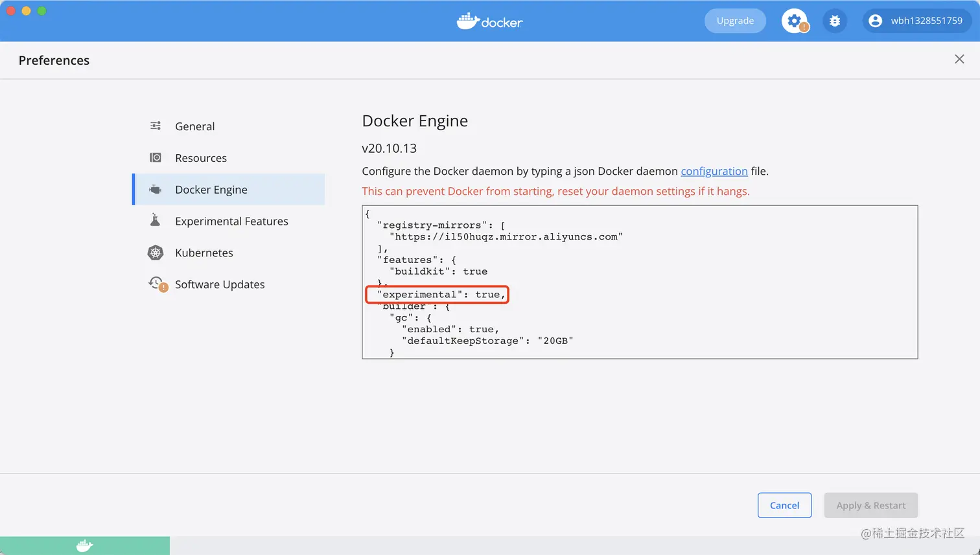
Task: Open troubleshooting with the bug icon
Action: tap(835, 21)
